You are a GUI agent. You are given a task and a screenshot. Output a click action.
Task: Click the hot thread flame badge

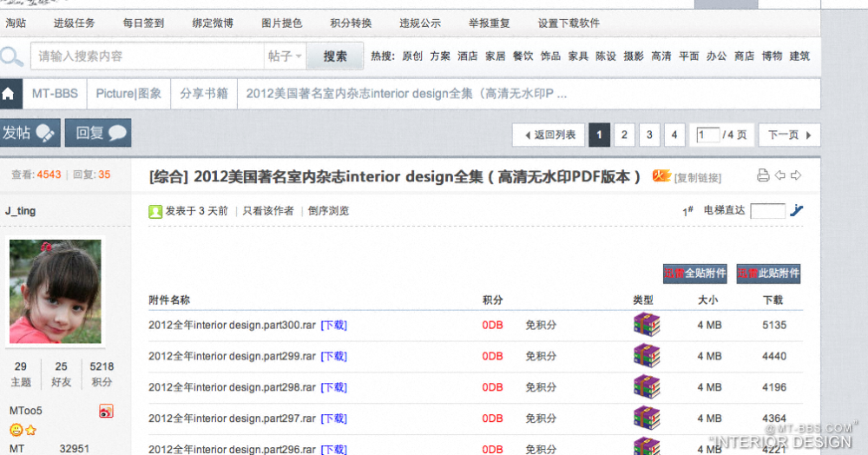[x=661, y=175]
